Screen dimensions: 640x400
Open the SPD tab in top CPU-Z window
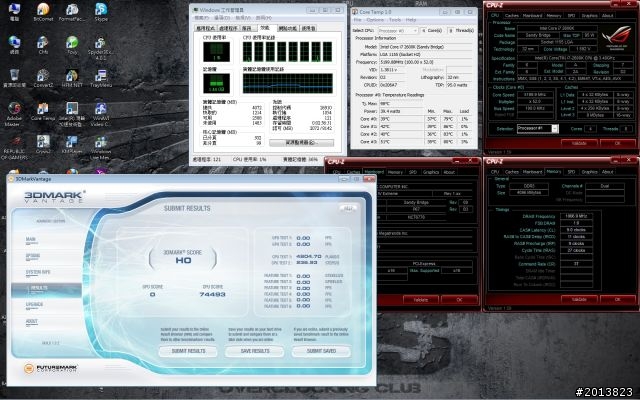coord(571,16)
